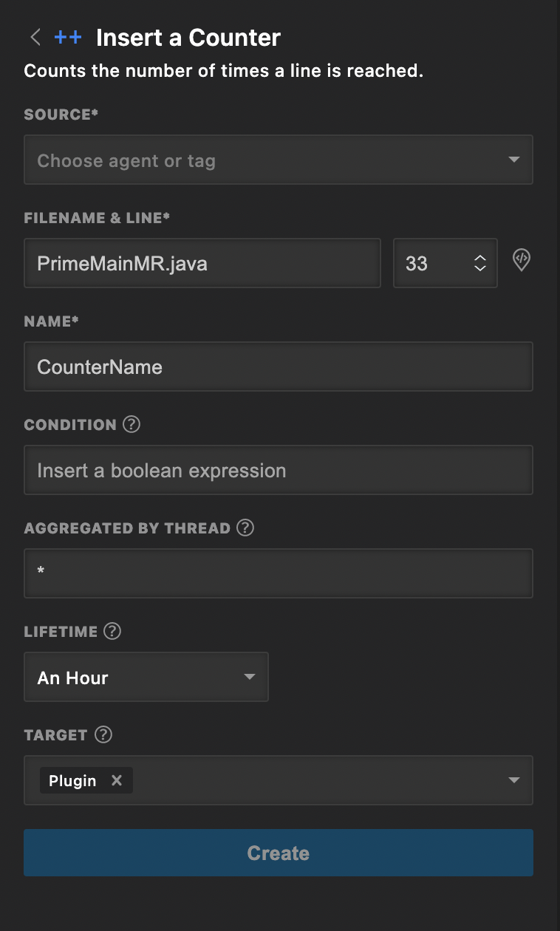Click the code location pin icon
This screenshot has width=560, height=931.
click(x=522, y=260)
